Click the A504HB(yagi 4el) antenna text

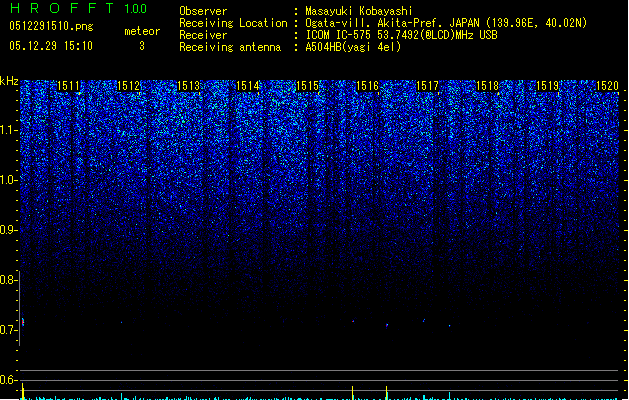pos(353,47)
